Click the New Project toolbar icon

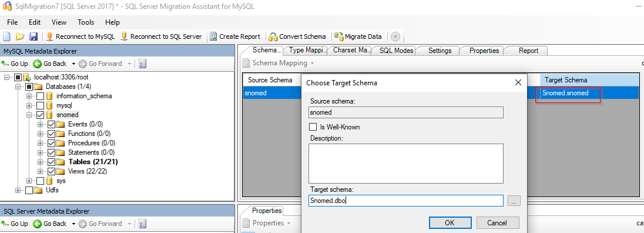(x=6, y=36)
